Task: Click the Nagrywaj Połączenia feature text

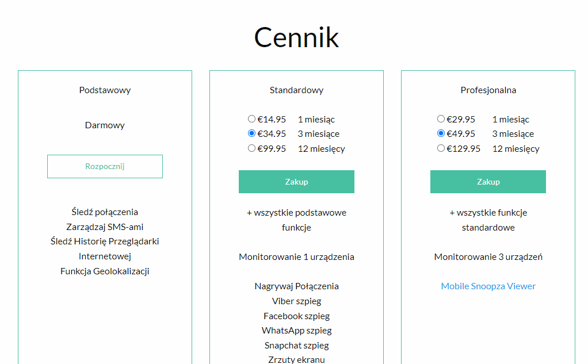Action: tap(297, 286)
